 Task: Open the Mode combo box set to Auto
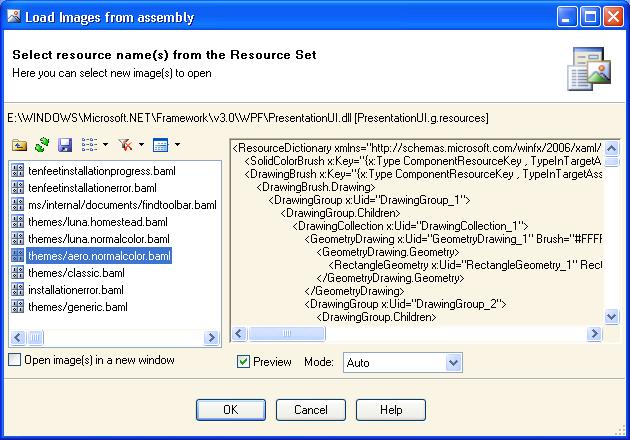[403, 362]
